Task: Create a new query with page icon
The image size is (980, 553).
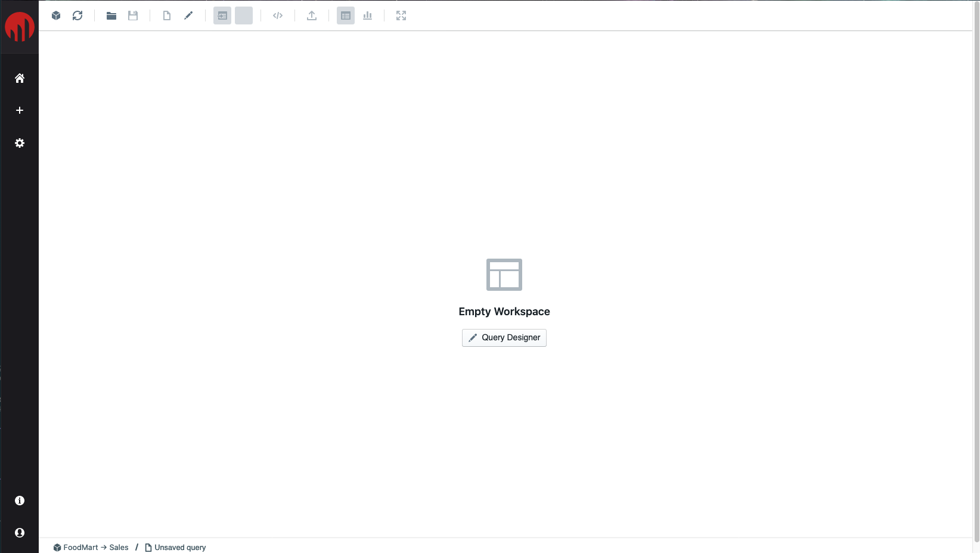Action: (x=167, y=15)
